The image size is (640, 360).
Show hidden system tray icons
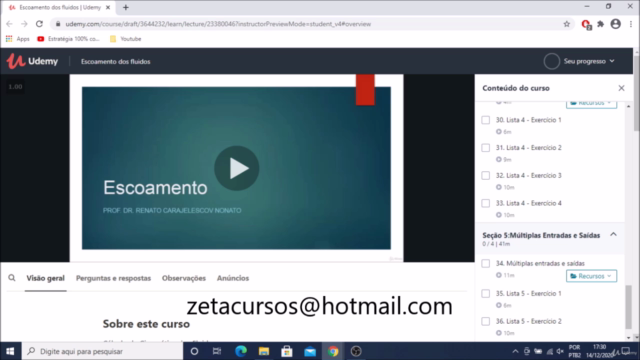point(515,351)
